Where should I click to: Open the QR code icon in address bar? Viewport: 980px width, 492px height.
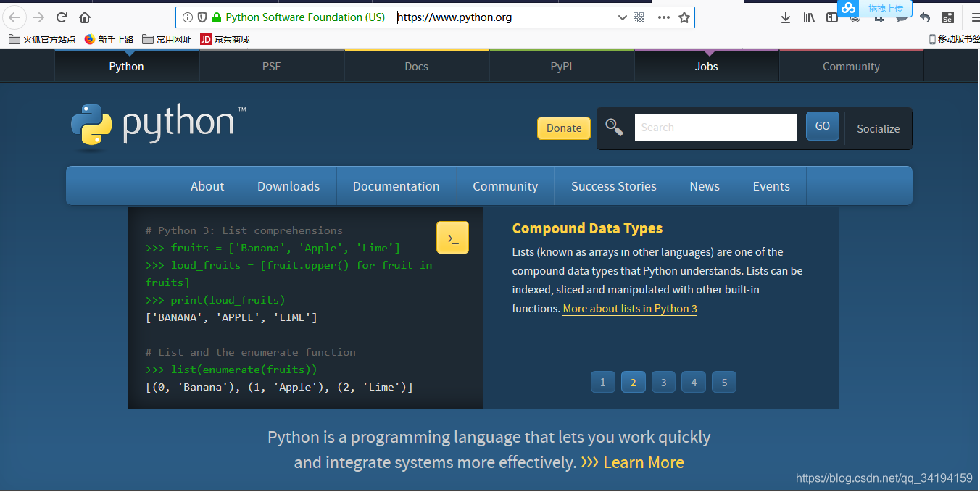[x=639, y=17]
